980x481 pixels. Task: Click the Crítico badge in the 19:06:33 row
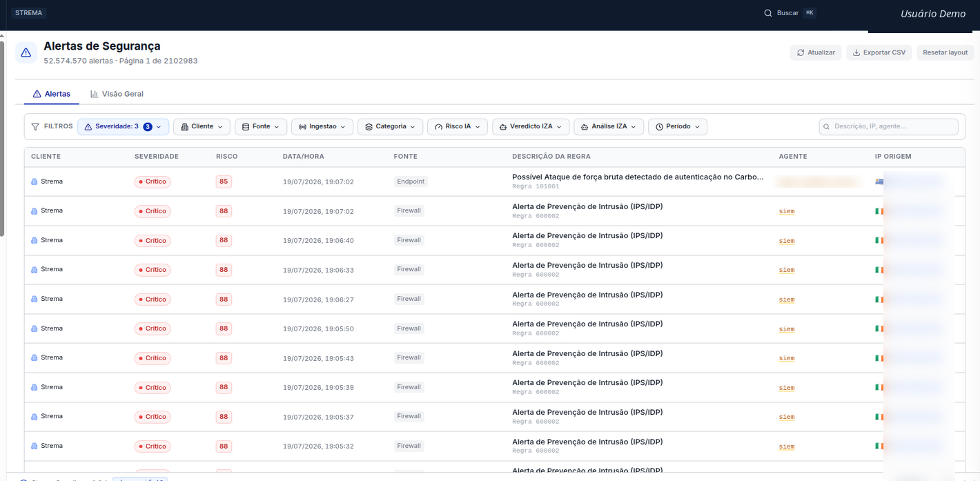coord(153,270)
